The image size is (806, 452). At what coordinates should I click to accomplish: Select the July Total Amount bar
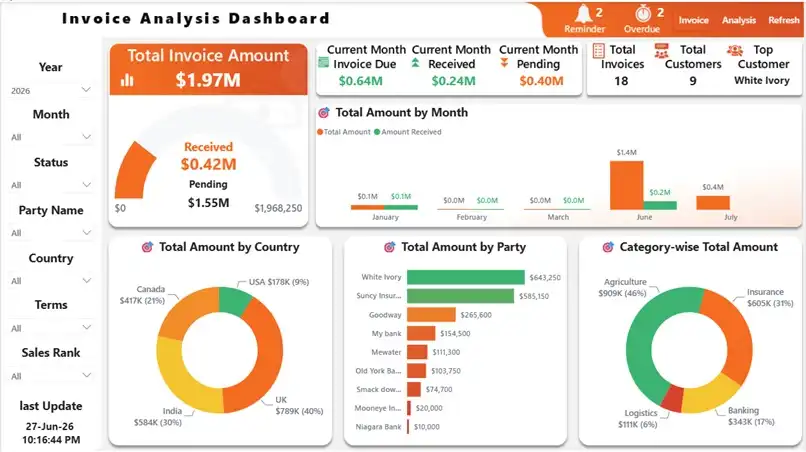pyautogui.click(x=713, y=203)
